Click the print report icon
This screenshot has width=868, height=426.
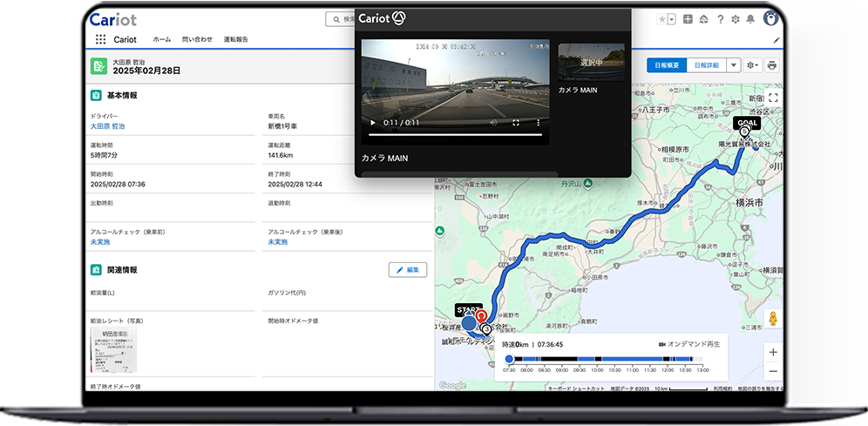tap(772, 65)
